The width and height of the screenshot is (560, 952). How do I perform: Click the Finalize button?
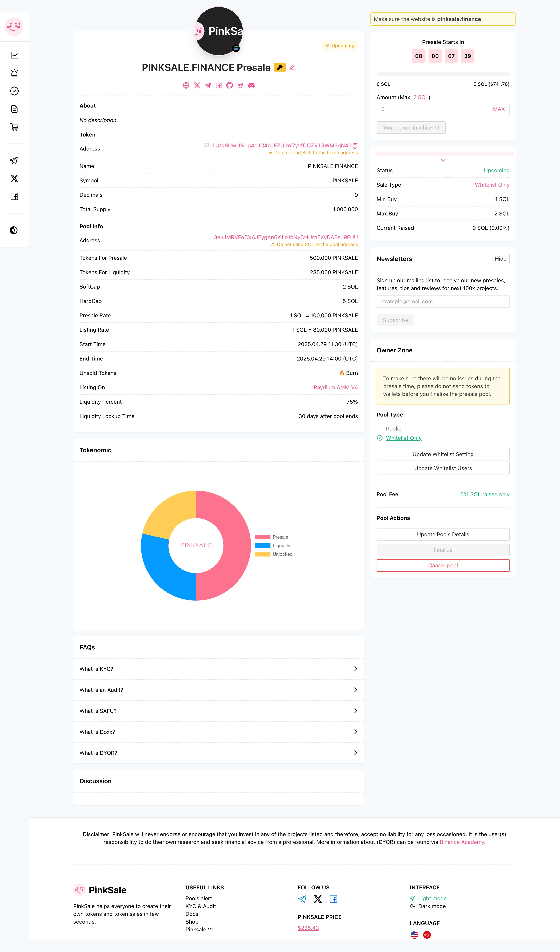pyautogui.click(x=443, y=550)
